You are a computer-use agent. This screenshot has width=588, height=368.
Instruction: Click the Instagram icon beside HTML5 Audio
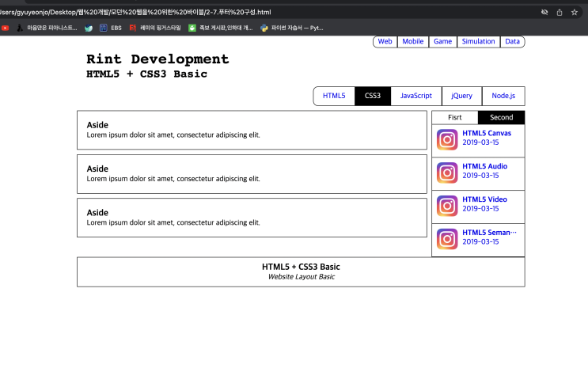coord(447,173)
